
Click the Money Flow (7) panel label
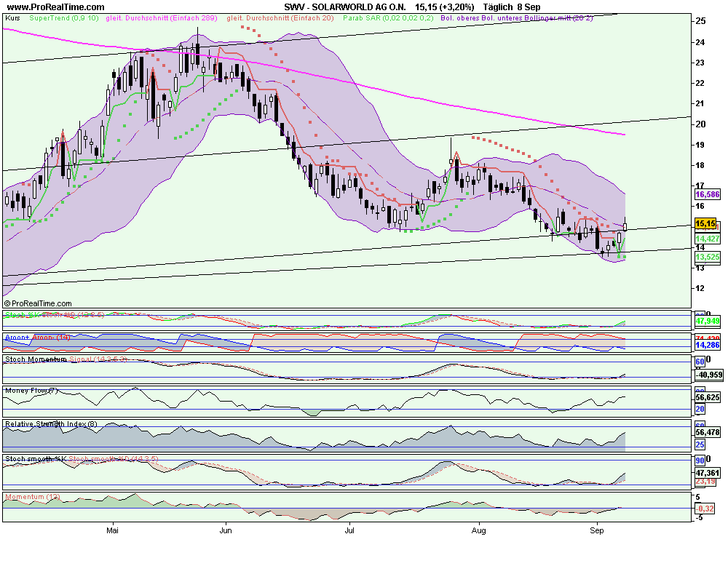point(31,391)
